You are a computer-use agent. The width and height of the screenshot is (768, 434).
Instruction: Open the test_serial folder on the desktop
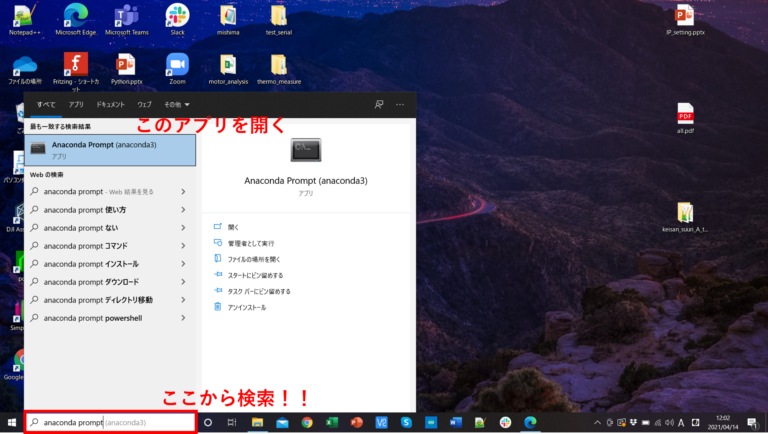(x=279, y=20)
